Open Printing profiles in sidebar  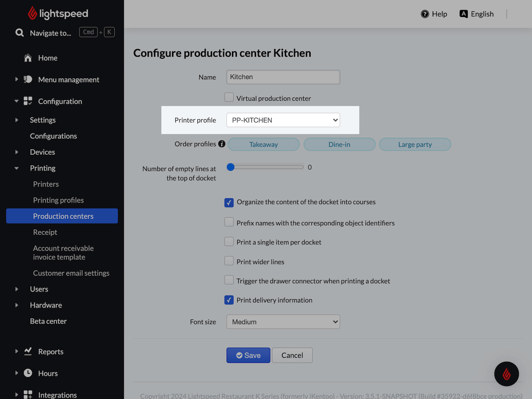59,200
